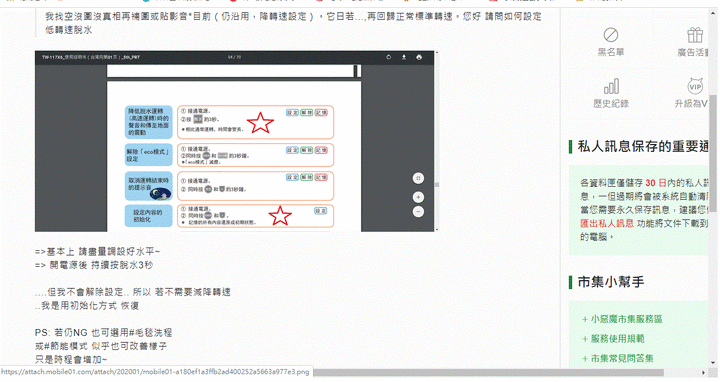Click the line '....但我不會解除設定.. 所以 若不需要減降轉速'
Viewport: 720px width, 382px height.
[133, 292]
